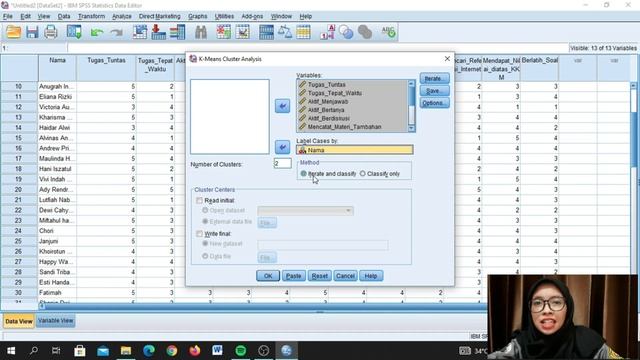Open Help for K-Means dialog
The height and width of the screenshot is (360, 640).
click(371, 276)
